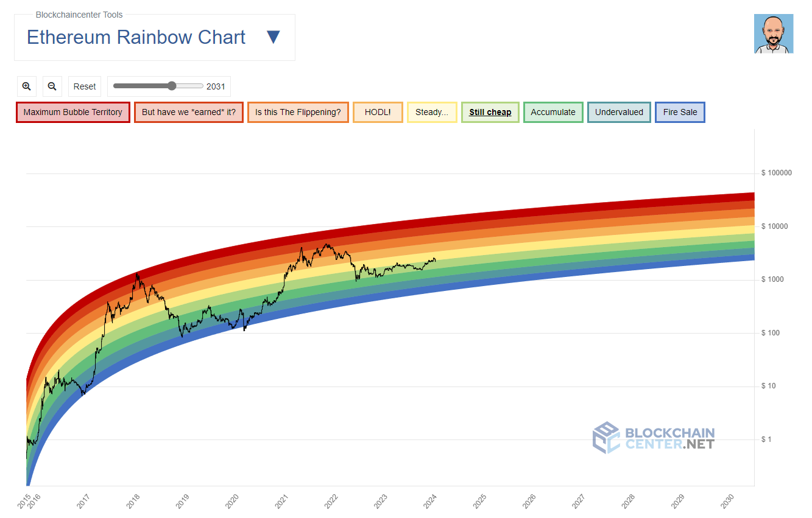Click the 2023 x-axis label
Image resolution: width=812 pixels, height=518 pixels.
(x=381, y=501)
